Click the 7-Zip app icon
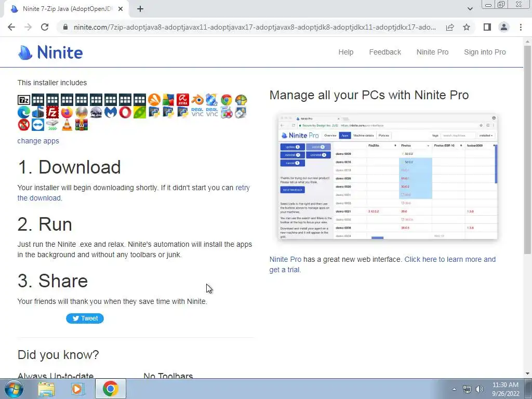 [24, 100]
